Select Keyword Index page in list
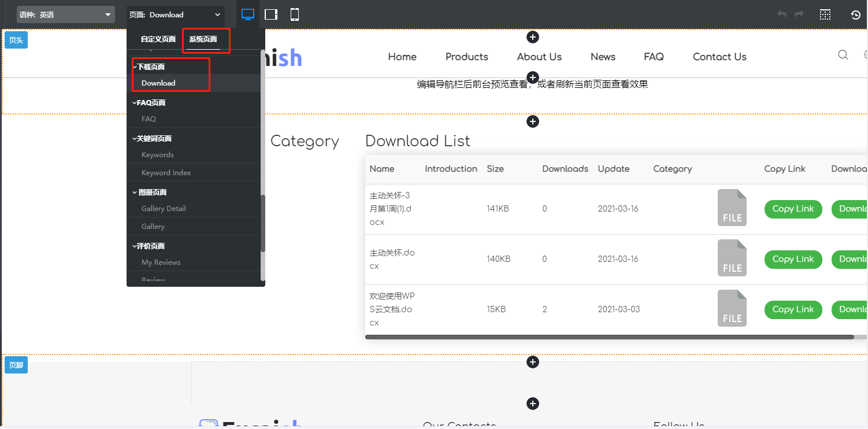 click(x=166, y=173)
